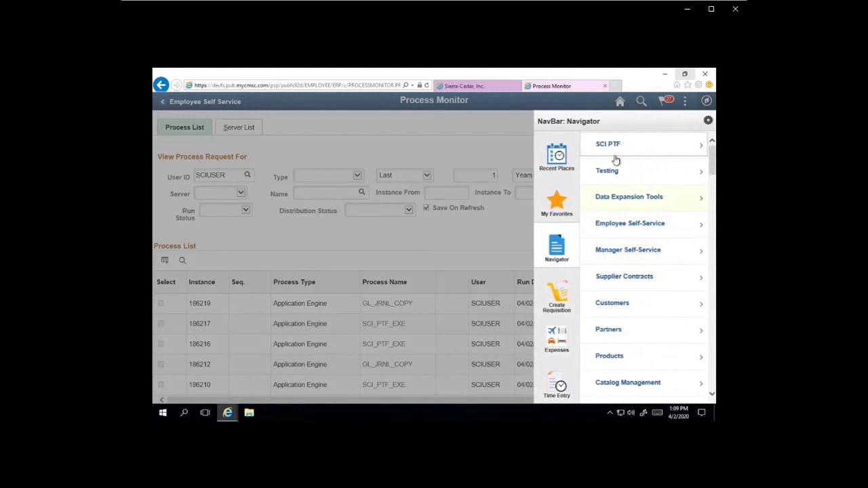This screenshot has width=868, height=488.
Task: Look up process Name with magnifier icon
Action: 361,192
